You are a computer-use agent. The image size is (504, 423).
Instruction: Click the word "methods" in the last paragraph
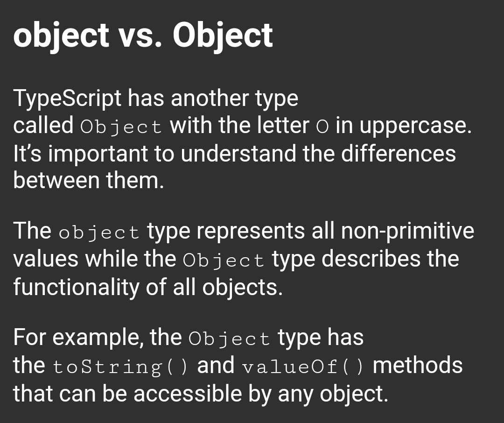[x=417, y=366]
